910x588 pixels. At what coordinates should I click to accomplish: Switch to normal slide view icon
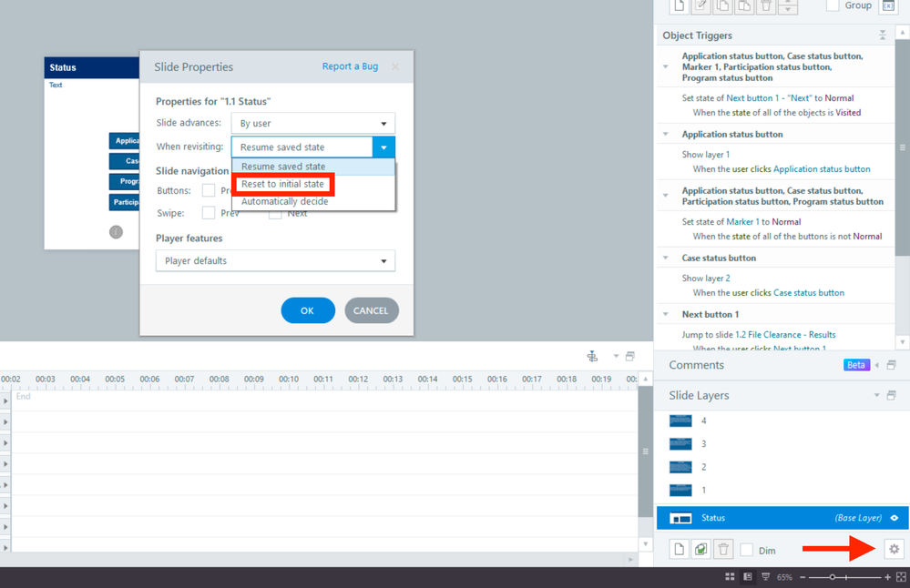(748, 576)
